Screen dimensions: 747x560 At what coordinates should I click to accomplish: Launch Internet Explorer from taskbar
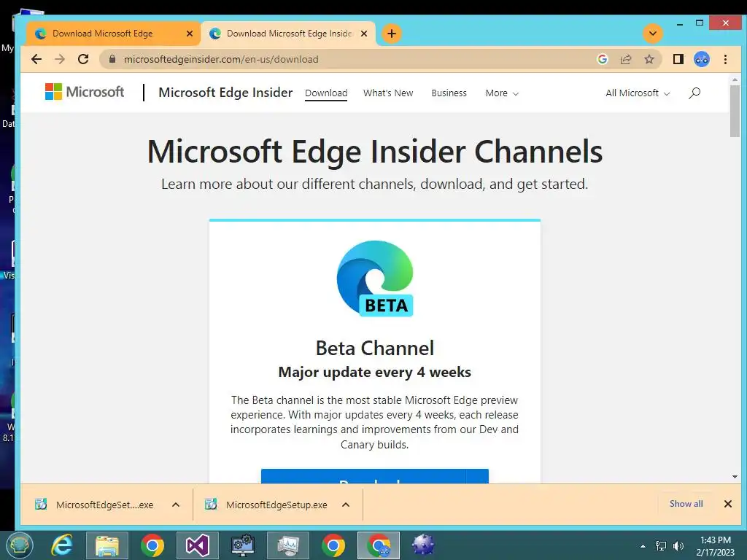[62, 545]
